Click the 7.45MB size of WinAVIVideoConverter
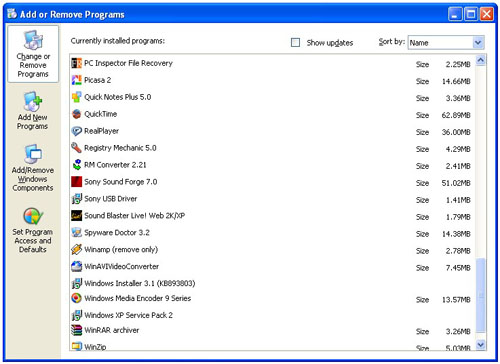The height and width of the screenshot is (364, 500). point(458,268)
